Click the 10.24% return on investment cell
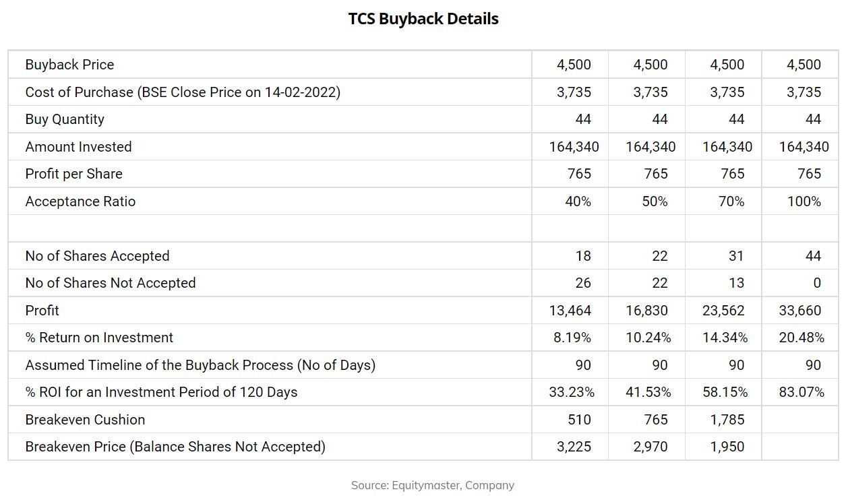The height and width of the screenshot is (504, 848). click(648, 338)
